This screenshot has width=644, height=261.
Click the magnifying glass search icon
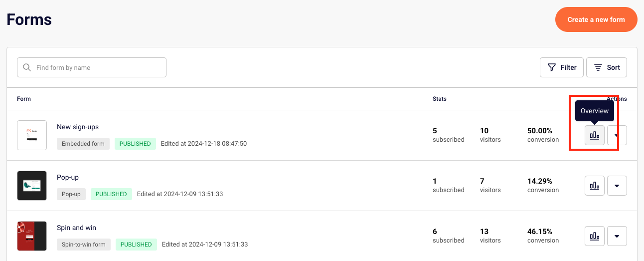[27, 67]
